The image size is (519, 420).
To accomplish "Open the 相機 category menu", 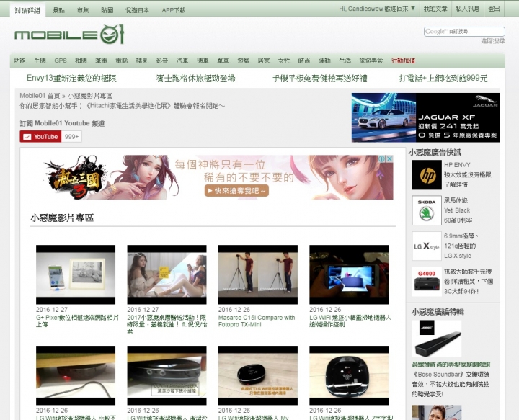I will [81, 61].
